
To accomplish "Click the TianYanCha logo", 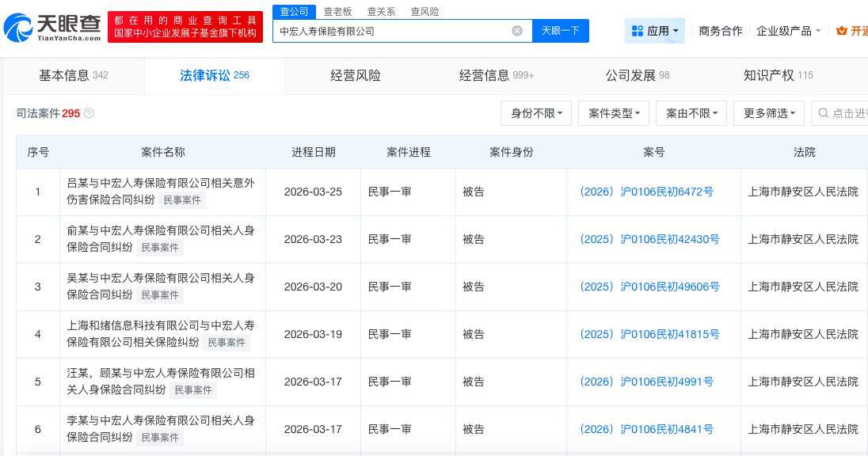I will (52, 28).
